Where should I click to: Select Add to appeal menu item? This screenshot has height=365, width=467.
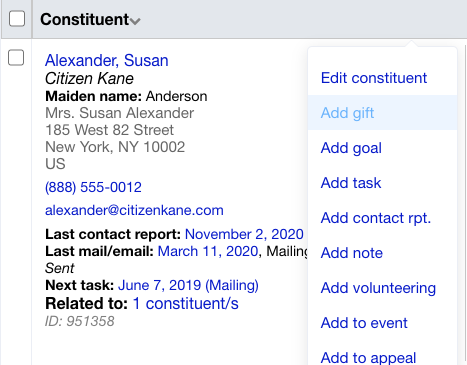(x=368, y=358)
